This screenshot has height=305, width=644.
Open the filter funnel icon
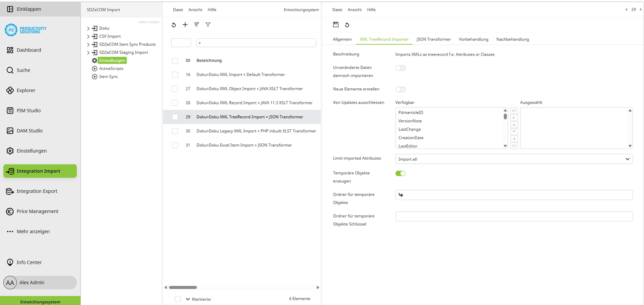point(208,25)
